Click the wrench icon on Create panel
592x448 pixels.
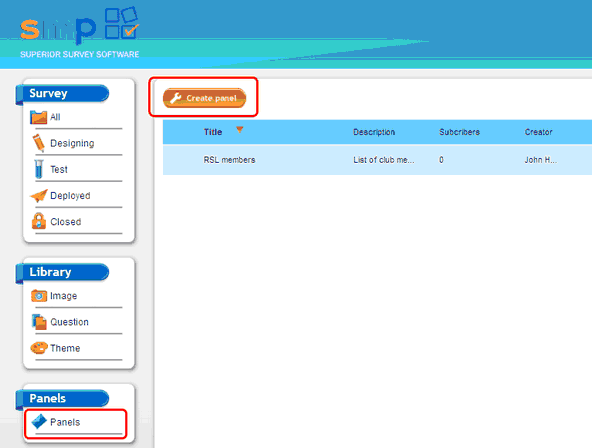176,98
